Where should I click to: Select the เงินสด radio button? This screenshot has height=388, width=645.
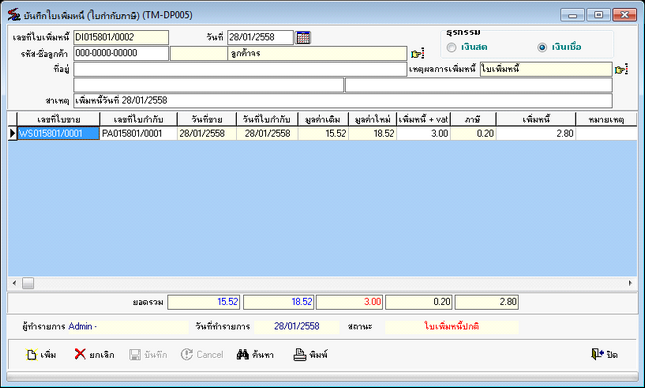tap(452, 47)
